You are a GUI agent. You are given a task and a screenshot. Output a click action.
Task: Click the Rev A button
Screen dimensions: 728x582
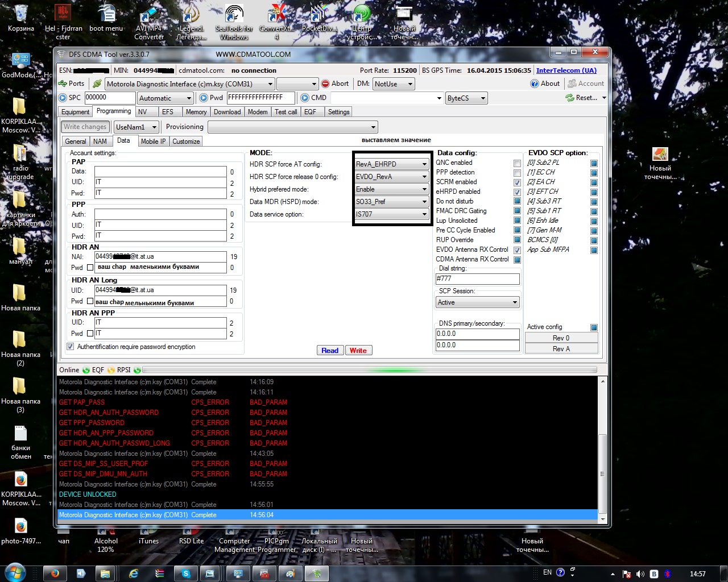[x=561, y=349]
